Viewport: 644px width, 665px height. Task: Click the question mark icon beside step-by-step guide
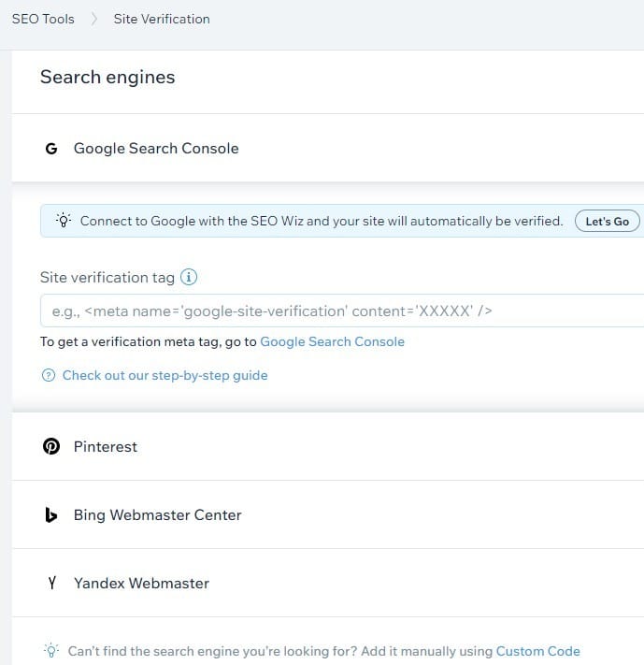coord(49,375)
